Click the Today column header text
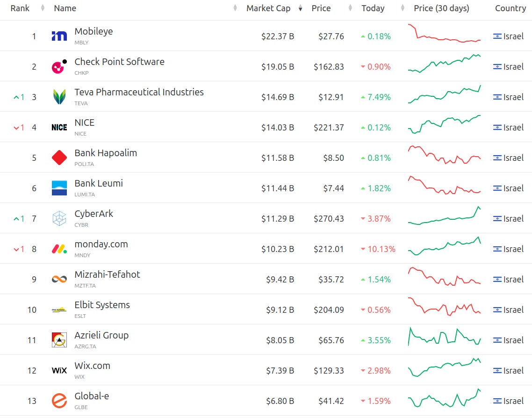 coord(373,8)
